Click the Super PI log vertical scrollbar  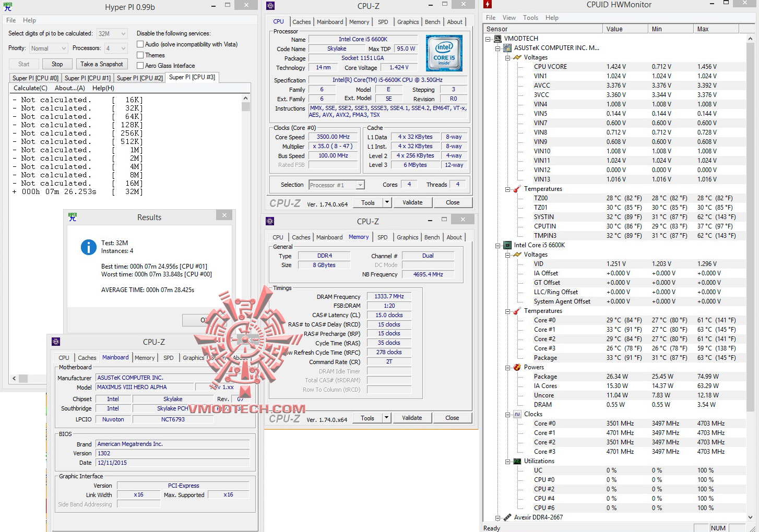(246, 235)
